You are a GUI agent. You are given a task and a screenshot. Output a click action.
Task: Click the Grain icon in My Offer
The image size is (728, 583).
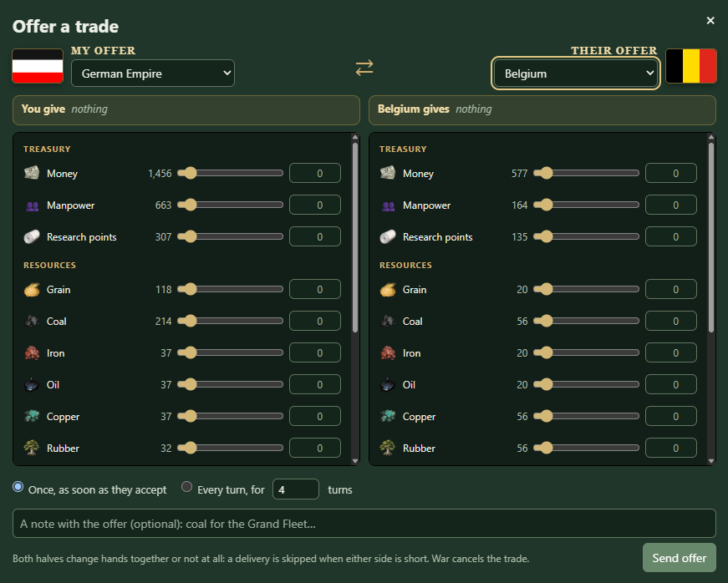pos(32,290)
